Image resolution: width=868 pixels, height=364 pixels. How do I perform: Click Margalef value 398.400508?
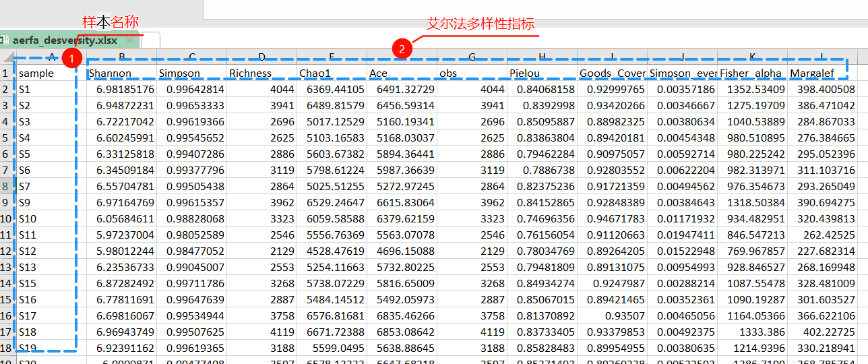pyautogui.click(x=822, y=89)
